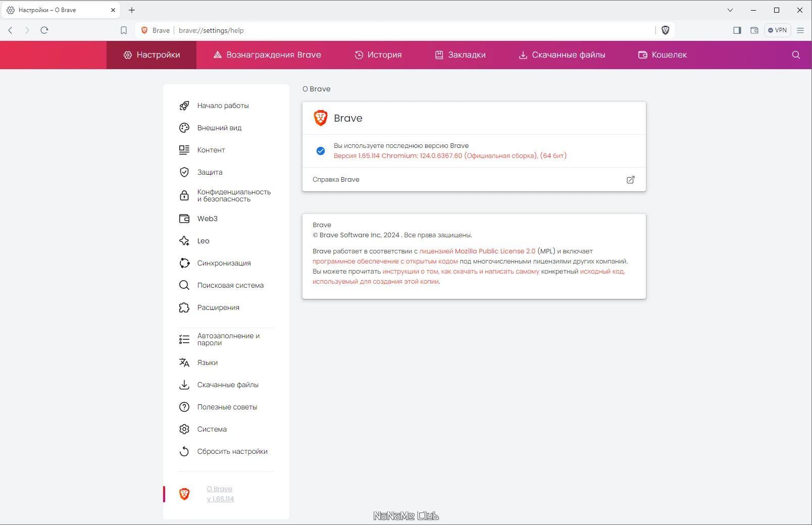The image size is (812, 525).
Task: Click the VPN button in the toolbar
Action: (777, 30)
